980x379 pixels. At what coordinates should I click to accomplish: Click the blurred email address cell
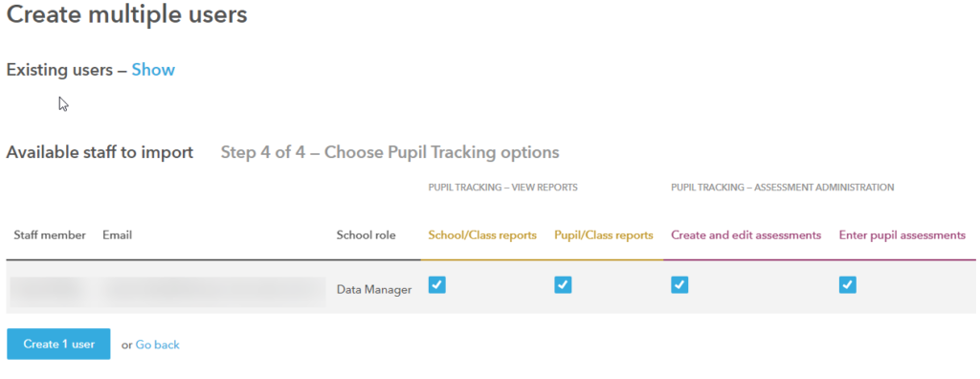click(x=213, y=291)
